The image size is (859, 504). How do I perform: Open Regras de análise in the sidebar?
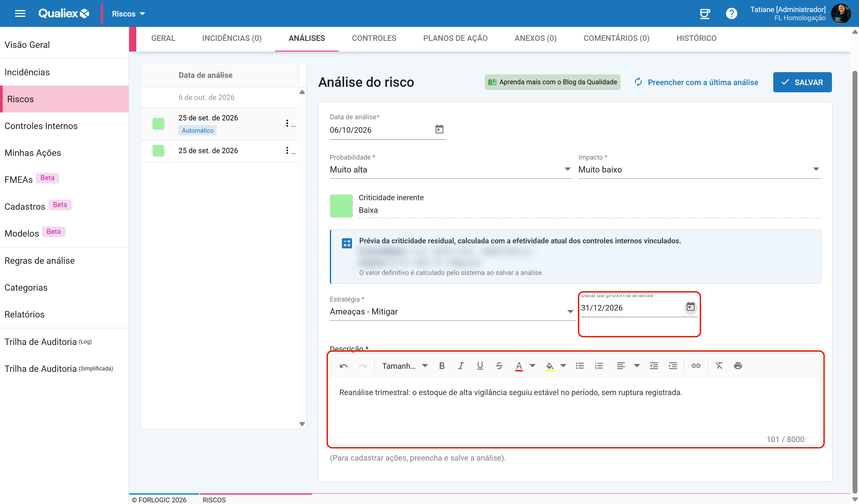pyautogui.click(x=39, y=260)
